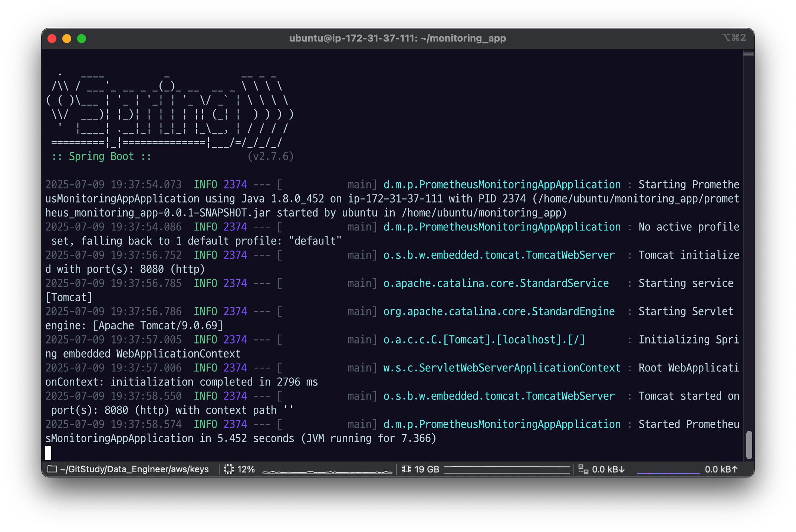Click the 19 GB memory usage label
This screenshot has width=796, height=532.
tap(427, 469)
